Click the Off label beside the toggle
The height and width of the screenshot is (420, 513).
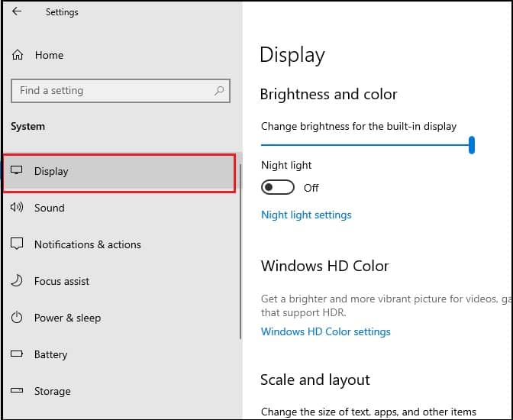[311, 188]
